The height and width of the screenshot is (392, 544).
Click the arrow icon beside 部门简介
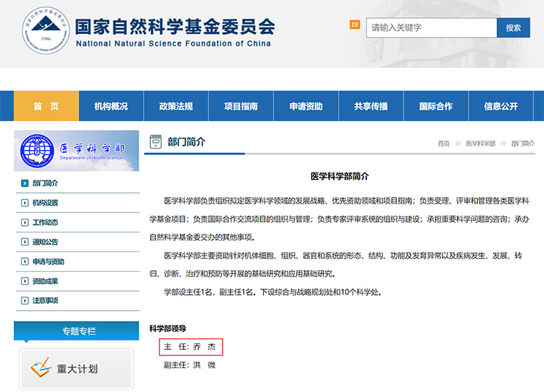[x=25, y=183]
